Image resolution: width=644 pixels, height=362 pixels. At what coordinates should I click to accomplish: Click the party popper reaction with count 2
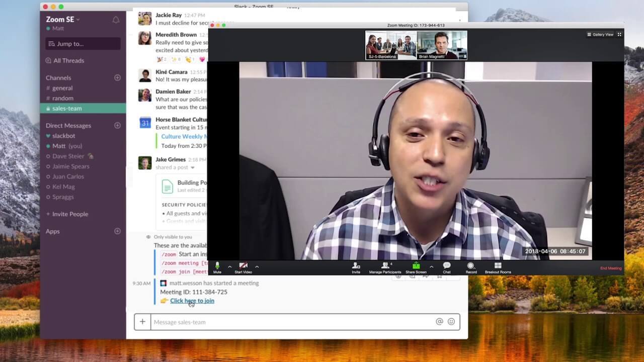pyautogui.click(x=162, y=59)
